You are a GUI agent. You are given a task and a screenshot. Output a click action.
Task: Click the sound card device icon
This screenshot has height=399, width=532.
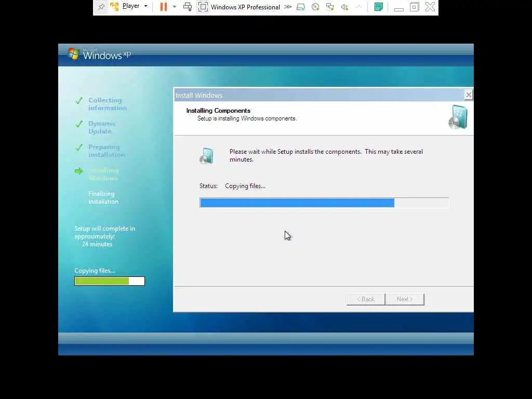click(x=345, y=7)
